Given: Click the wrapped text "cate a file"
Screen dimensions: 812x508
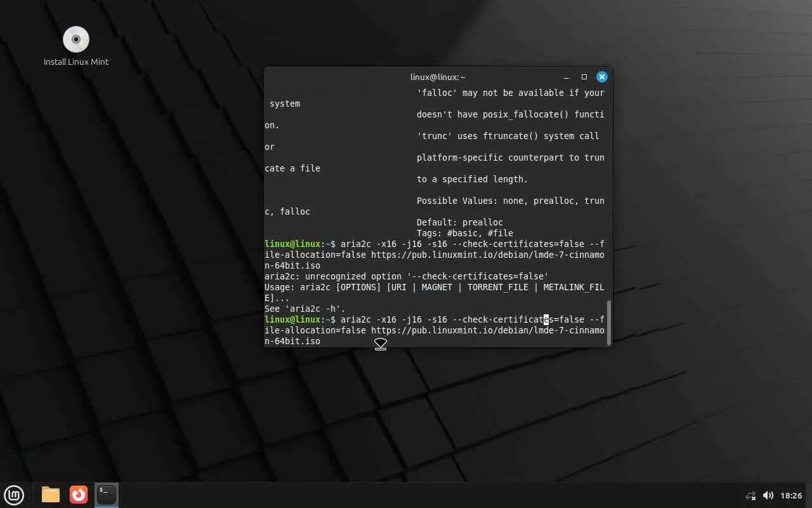Looking at the screenshot, I should coord(292,168).
